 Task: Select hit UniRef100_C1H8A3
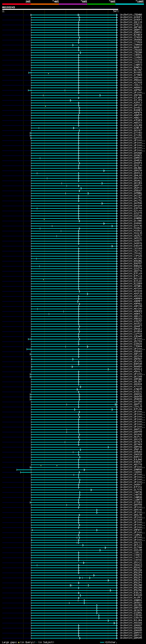pyautogui.click(x=131, y=58)
